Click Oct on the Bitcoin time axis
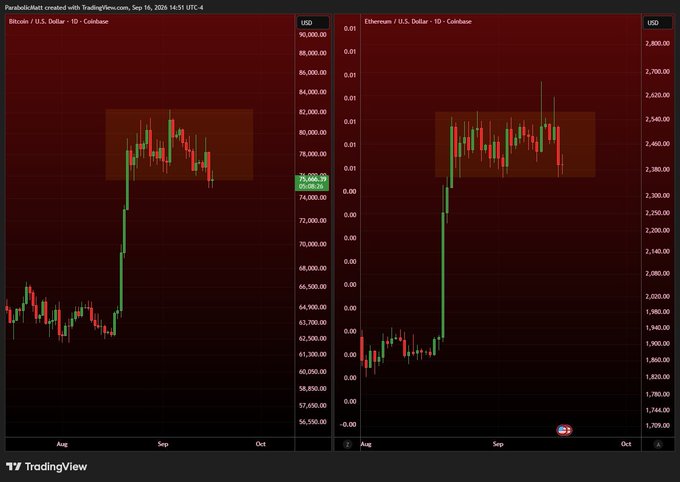The image size is (680, 482). (x=260, y=444)
